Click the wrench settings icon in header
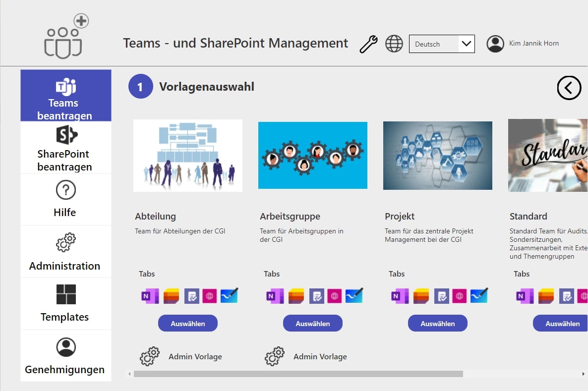The width and height of the screenshot is (588, 391). [x=368, y=44]
